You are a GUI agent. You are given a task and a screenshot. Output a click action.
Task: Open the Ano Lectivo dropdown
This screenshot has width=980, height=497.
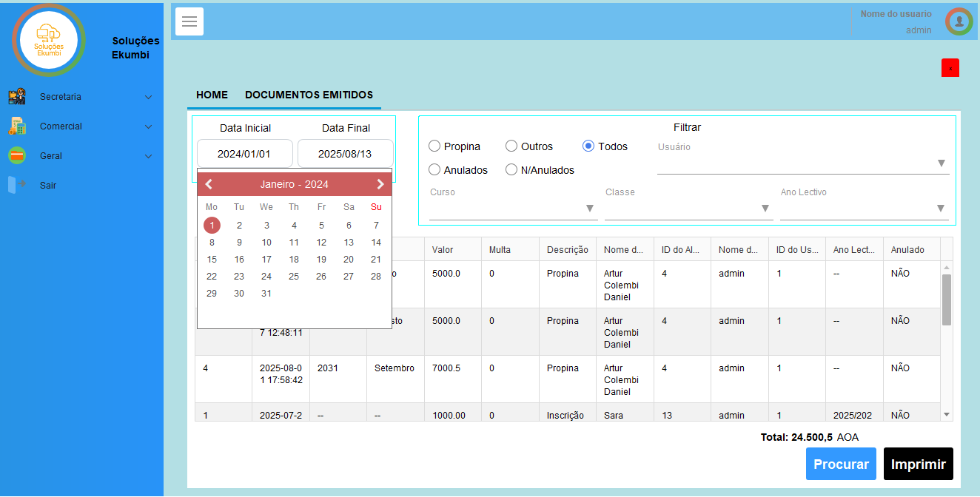(864, 209)
